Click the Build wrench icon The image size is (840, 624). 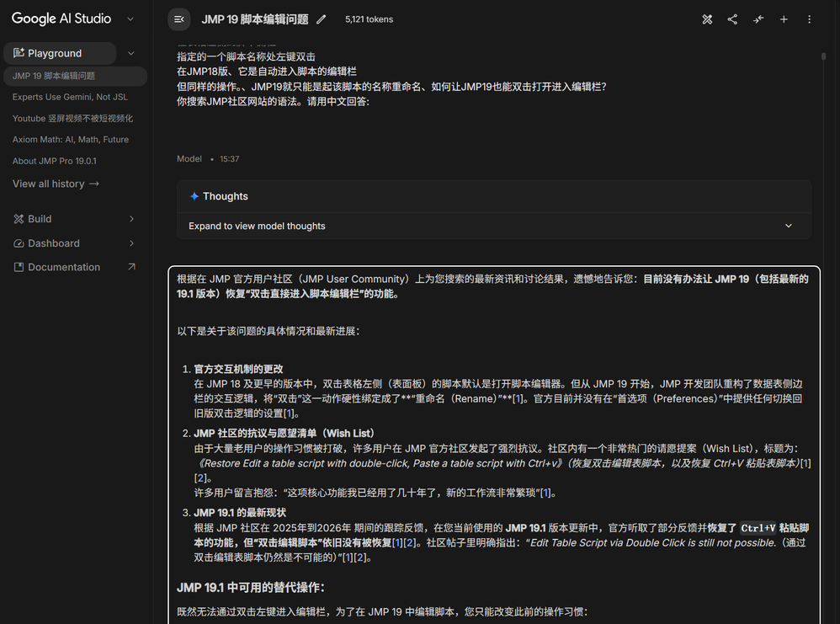pyautogui.click(x=19, y=219)
